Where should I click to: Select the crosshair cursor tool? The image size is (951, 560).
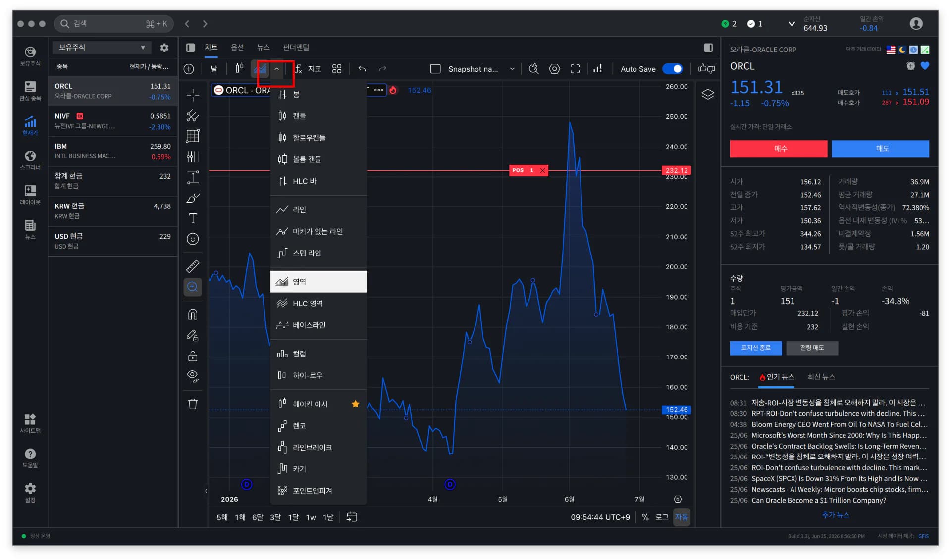[x=193, y=94]
